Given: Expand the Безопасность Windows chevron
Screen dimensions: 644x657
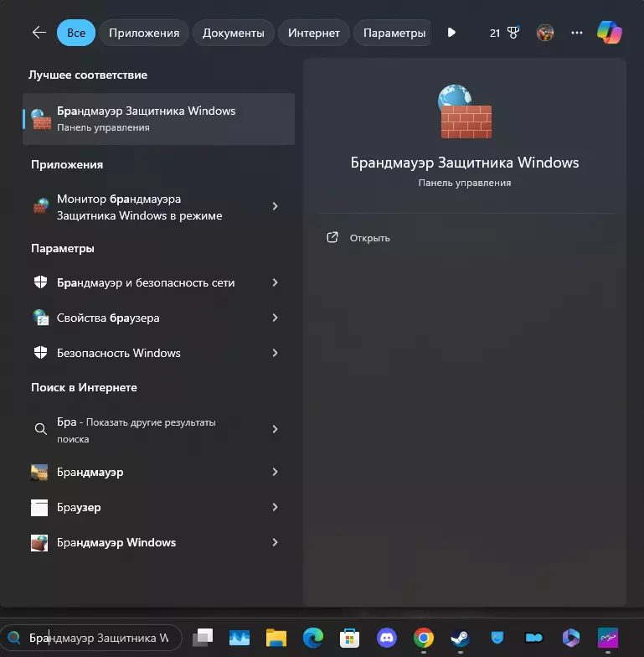Looking at the screenshot, I should tap(275, 354).
